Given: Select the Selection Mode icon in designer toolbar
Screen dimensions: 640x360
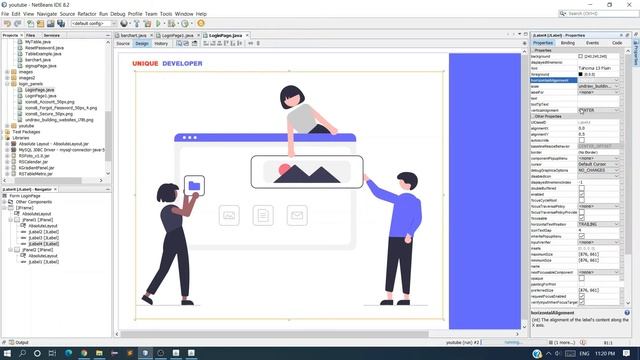Looking at the screenshot, I should (x=179, y=43).
